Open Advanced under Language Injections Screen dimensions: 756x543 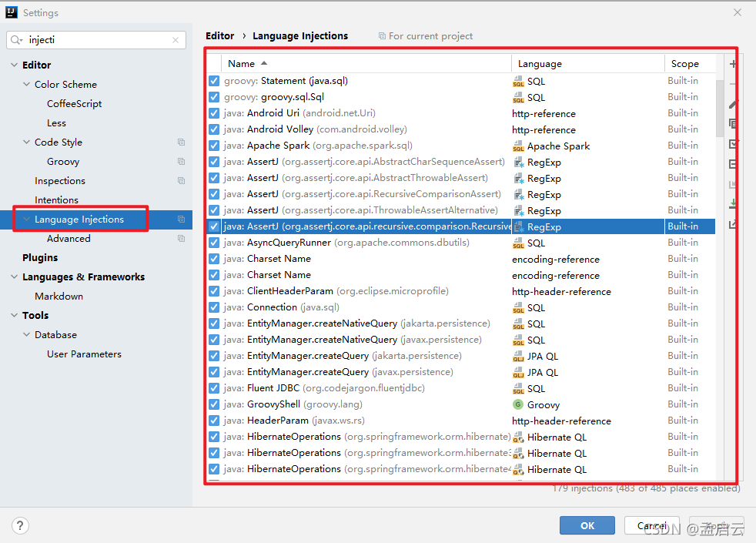(69, 238)
